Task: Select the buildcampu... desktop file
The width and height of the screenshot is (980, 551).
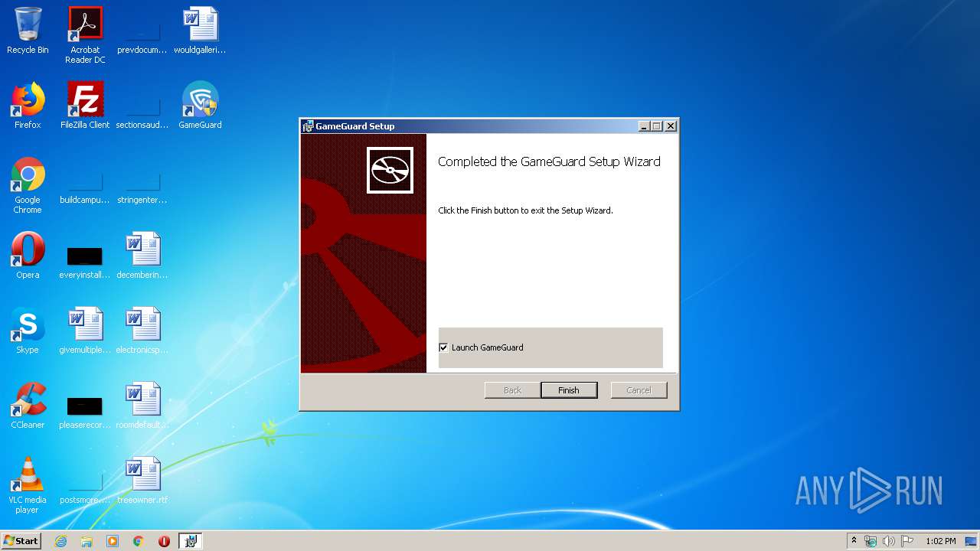Action: tap(85, 181)
